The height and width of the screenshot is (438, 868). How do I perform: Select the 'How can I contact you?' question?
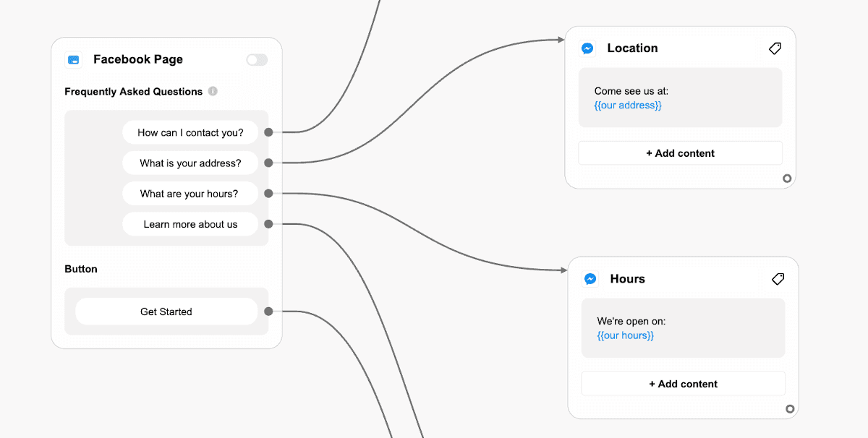190,132
